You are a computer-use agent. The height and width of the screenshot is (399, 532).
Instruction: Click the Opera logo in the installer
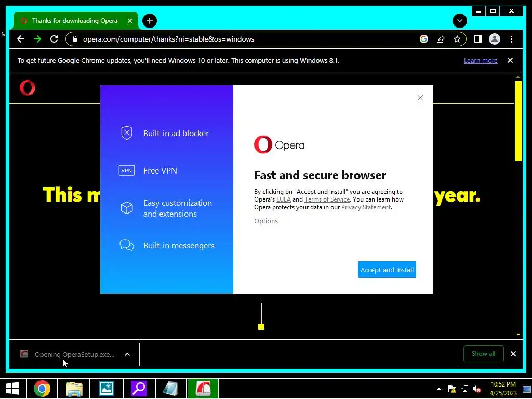tap(279, 144)
